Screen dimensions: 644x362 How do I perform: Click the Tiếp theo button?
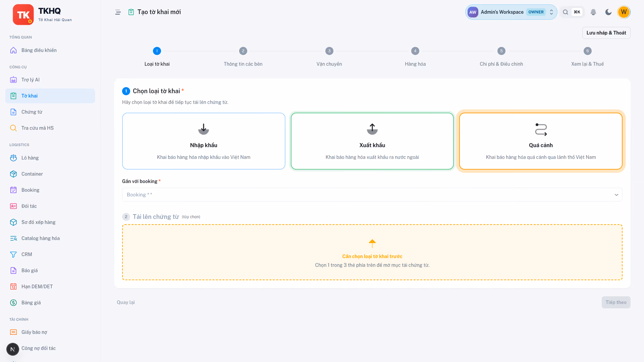[x=616, y=302]
